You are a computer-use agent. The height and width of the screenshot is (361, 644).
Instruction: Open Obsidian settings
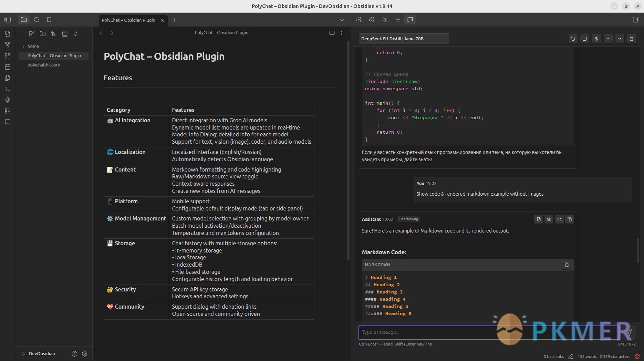tap(85, 354)
